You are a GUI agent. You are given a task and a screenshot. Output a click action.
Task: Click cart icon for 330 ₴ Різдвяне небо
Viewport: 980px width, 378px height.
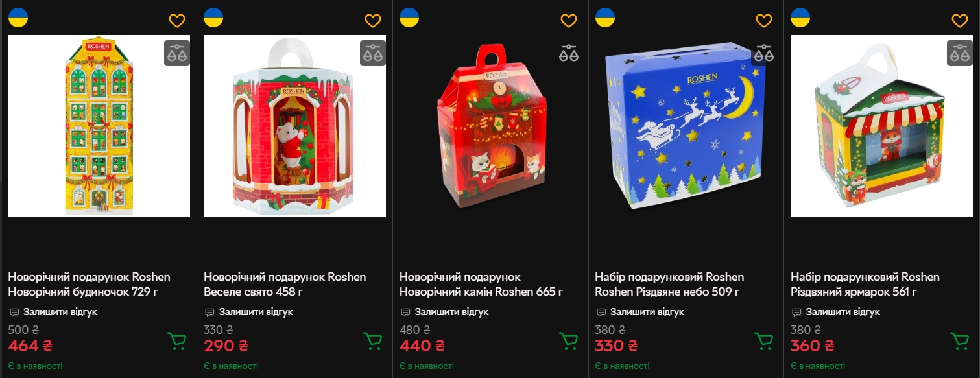coord(764,340)
